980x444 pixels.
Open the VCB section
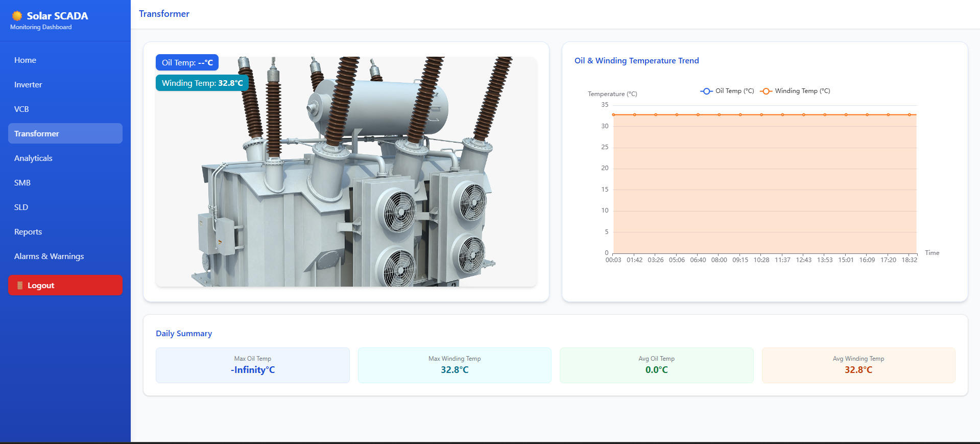21,109
